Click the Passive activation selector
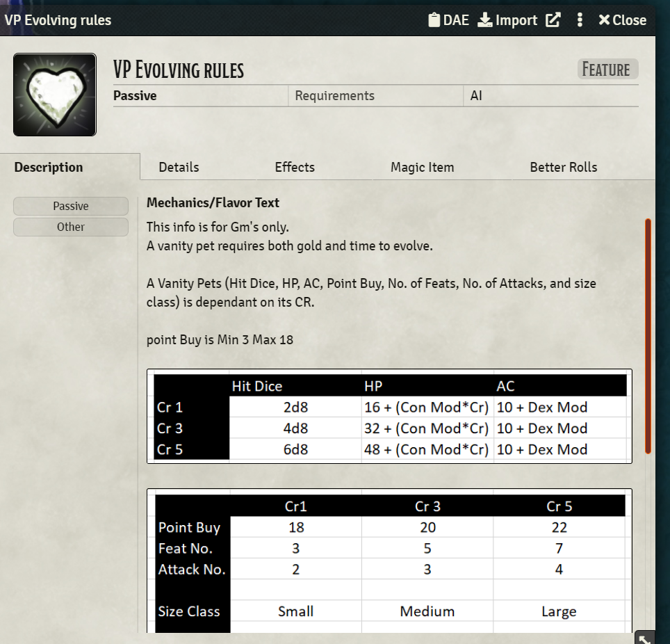Image resolution: width=670 pixels, height=644 pixels. pos(198,95)
